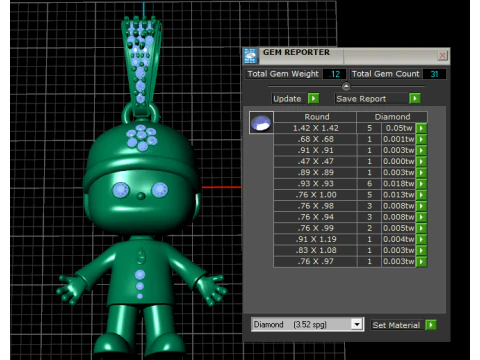Click the green arrow for .76 X .97 row
This screenshot has height=360, width=480.
click(422, 261)
